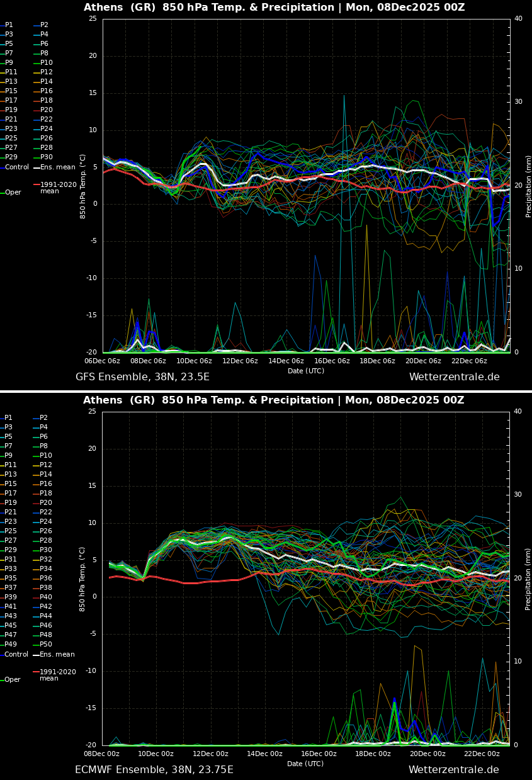The height and width of the screenshot is (780, 532).
Task: Click the ECMWF Ensemble, 38N, 23.75E caption
Action: [154, 770]
